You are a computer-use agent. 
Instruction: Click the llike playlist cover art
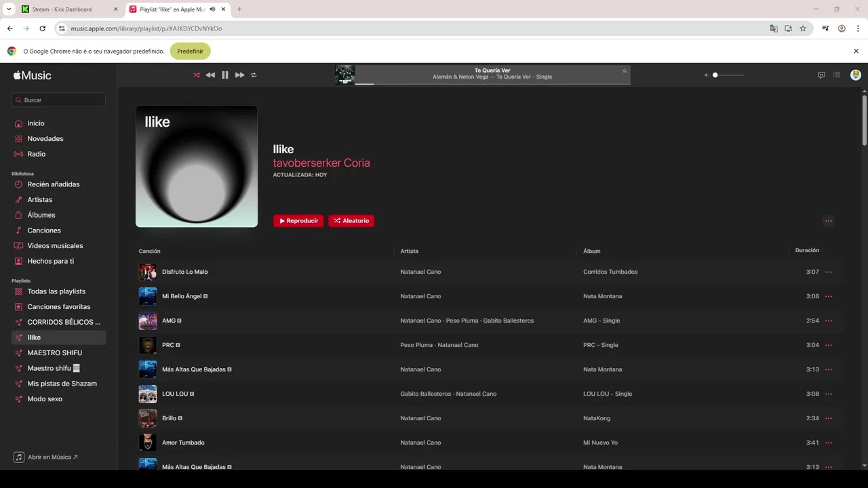pos(197,166)
